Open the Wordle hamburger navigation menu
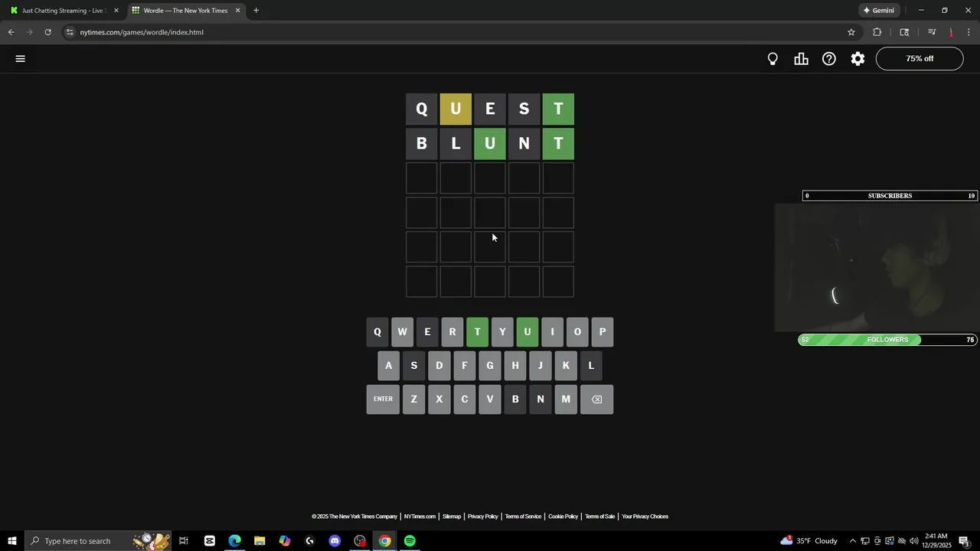The image size is (980, 551). pyautogui.click(x=21, y=58)
